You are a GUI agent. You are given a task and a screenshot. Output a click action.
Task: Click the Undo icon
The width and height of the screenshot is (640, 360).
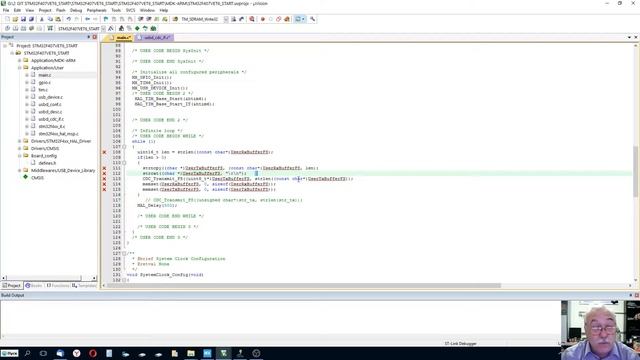click(x=69, y=19)
